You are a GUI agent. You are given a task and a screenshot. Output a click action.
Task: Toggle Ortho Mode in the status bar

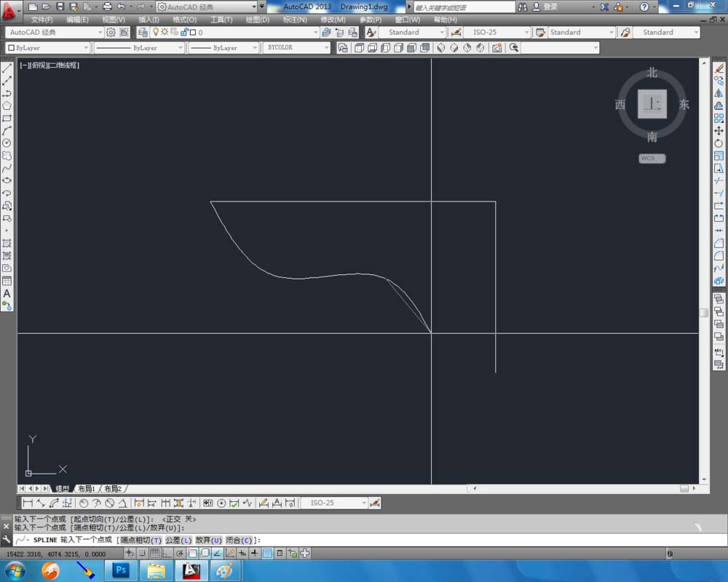[167, 553]
